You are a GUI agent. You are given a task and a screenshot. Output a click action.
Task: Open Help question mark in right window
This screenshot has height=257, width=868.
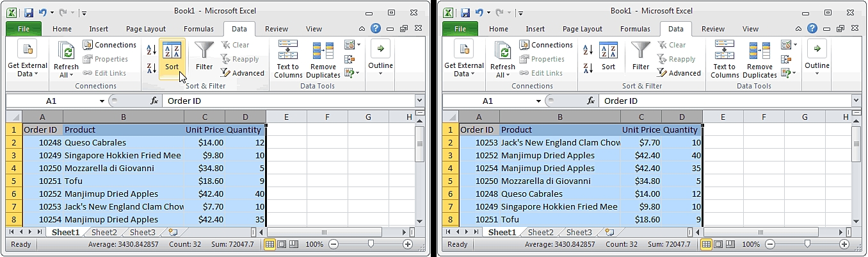point(812,29)
